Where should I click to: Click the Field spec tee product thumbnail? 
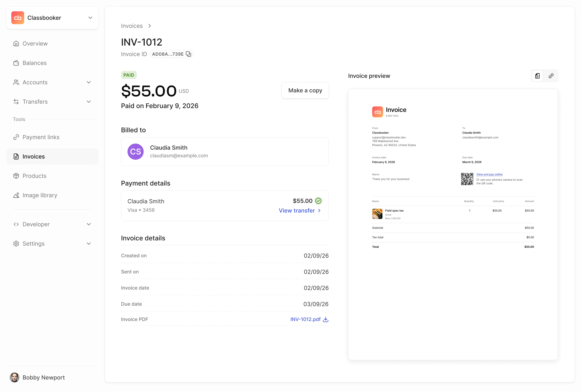click(377, 214)
